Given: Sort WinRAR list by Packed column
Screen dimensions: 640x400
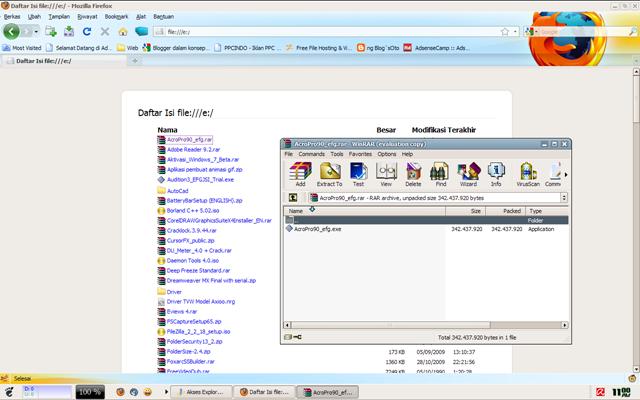Looking at the screenshot, I should tap(505, 211).
